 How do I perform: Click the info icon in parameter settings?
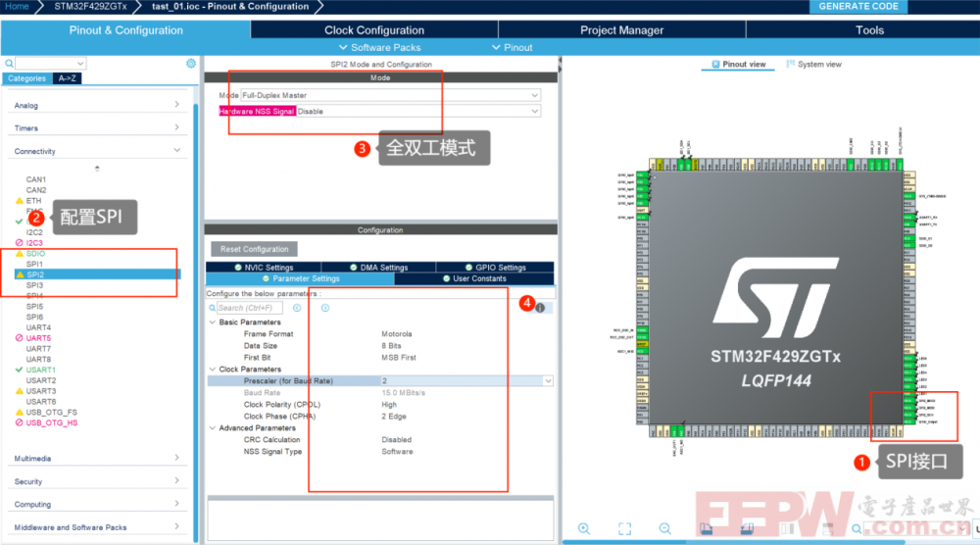(x=540, y=308)
